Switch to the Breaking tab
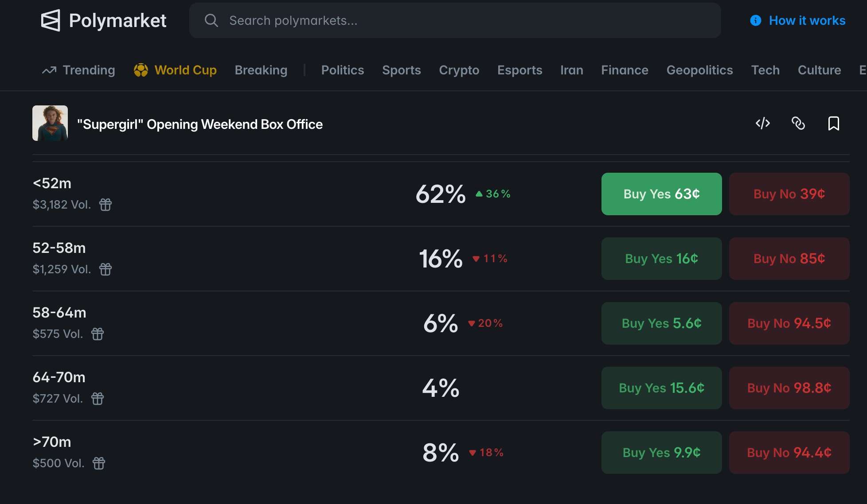The image size is (867, 504). point(261,70)
